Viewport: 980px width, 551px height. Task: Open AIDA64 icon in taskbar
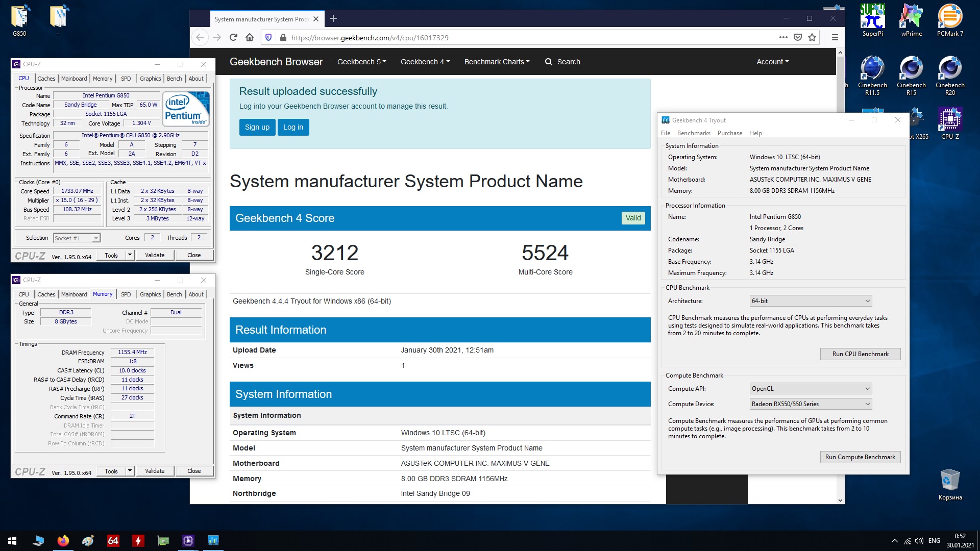click(113, 541)
